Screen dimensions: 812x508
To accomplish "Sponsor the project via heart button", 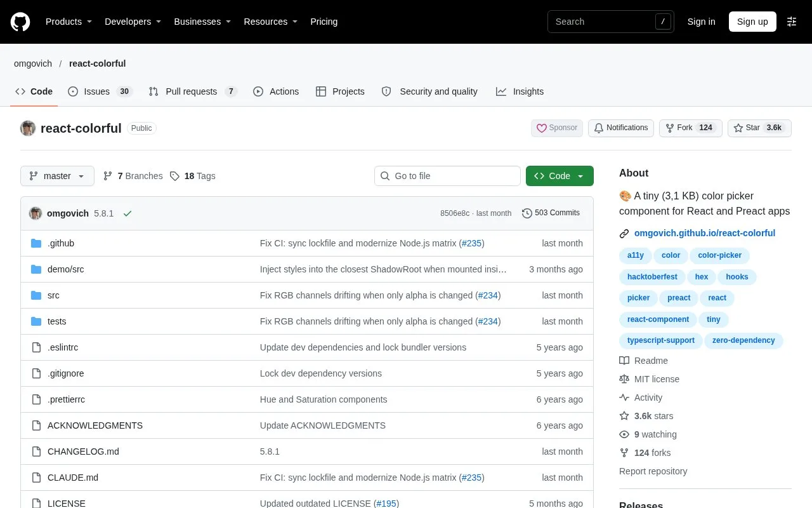I will click(x=557, y=128).
